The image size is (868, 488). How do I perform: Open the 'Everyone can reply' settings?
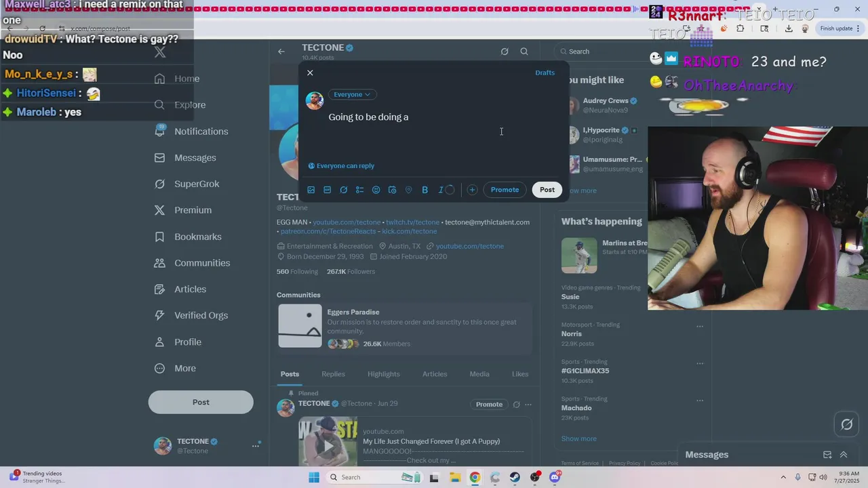[341, 165]
